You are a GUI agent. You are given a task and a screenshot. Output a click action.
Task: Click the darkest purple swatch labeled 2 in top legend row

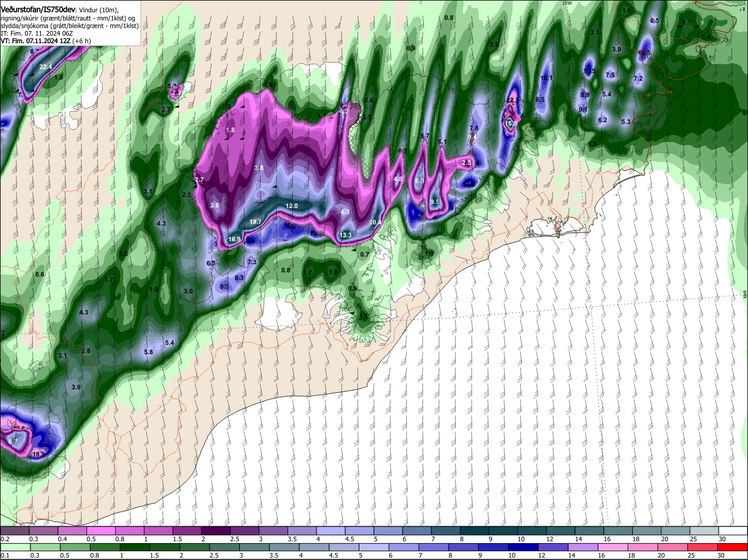point(216,531)
